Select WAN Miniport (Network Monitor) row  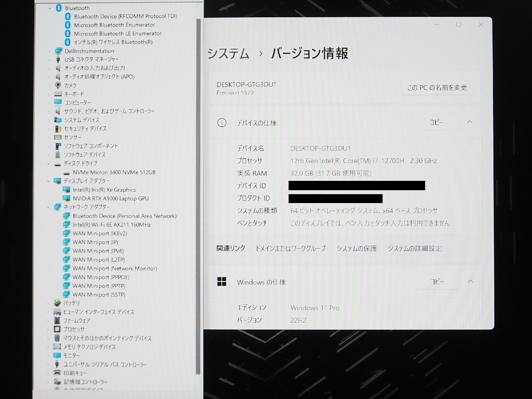click(x=110, y=268)
